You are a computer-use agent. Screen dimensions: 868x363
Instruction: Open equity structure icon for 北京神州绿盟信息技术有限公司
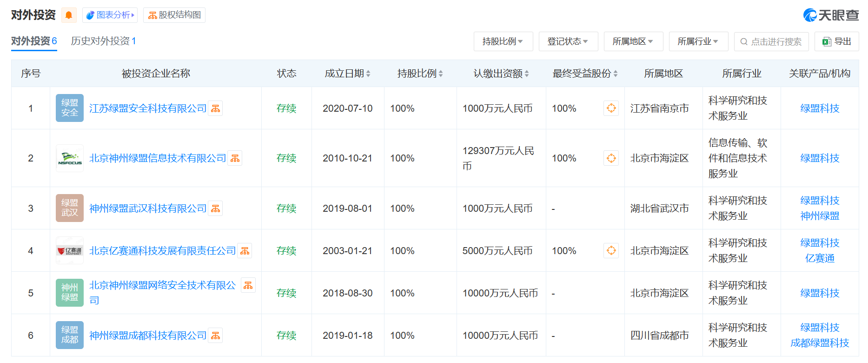(x=235, y=158)
